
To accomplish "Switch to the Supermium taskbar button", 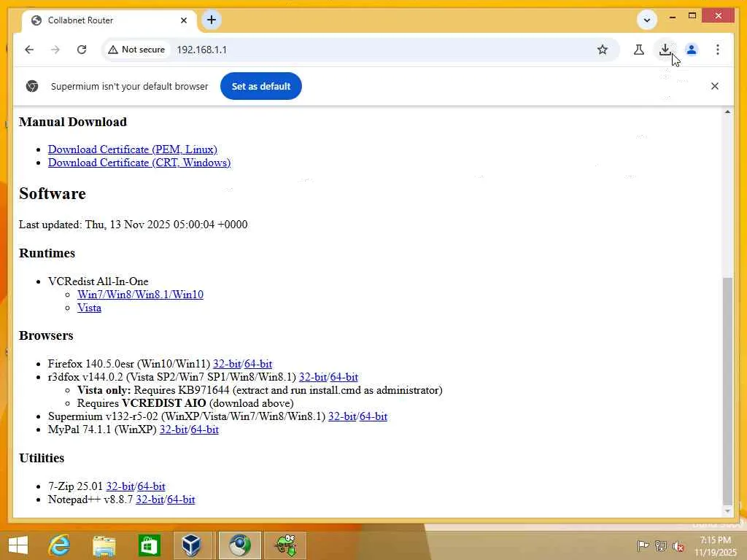I will [239, 545].
